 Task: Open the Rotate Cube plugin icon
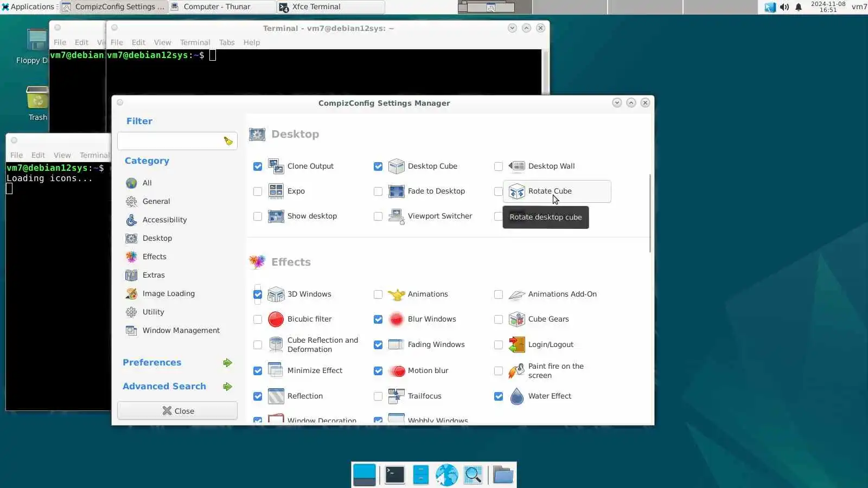tap(517, 191)
